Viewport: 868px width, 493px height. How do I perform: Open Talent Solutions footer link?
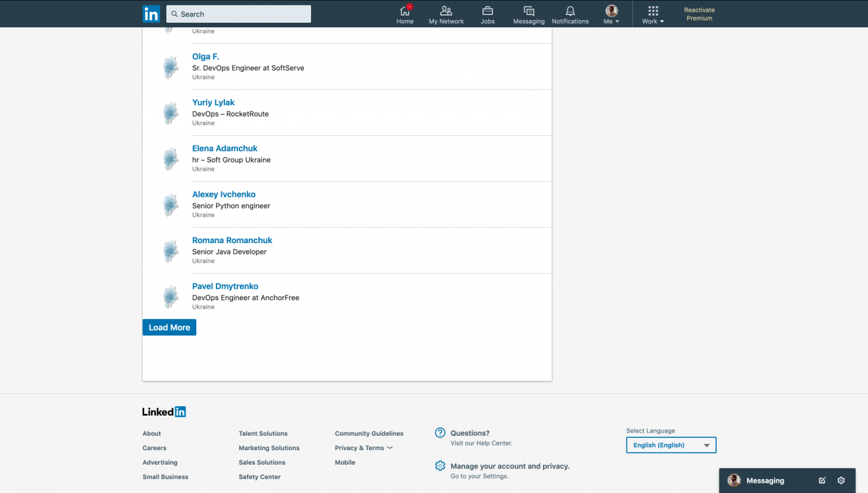click(x=263, y=433)
